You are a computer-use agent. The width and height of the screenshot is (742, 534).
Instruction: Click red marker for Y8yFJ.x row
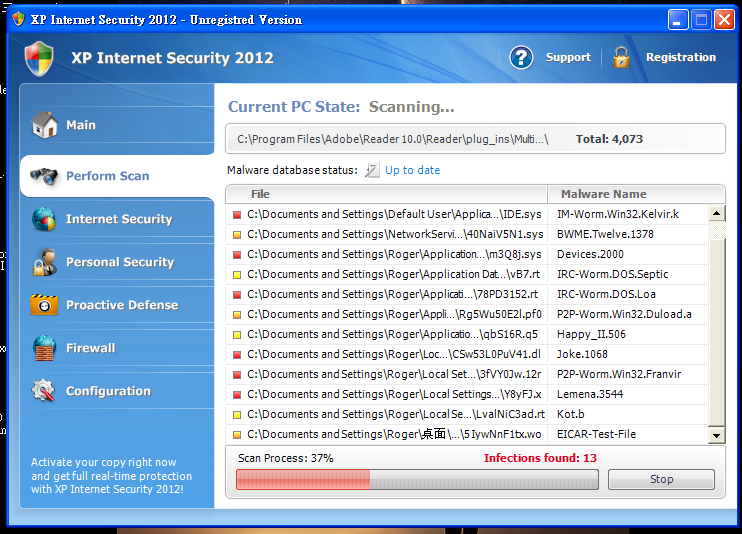tap(237, 395)
